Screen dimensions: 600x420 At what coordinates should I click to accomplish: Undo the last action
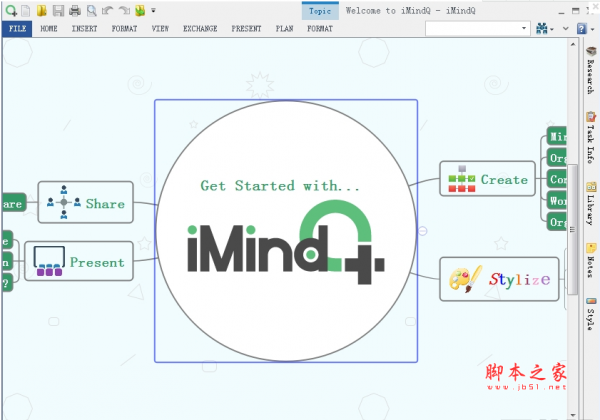coord(108,11)
